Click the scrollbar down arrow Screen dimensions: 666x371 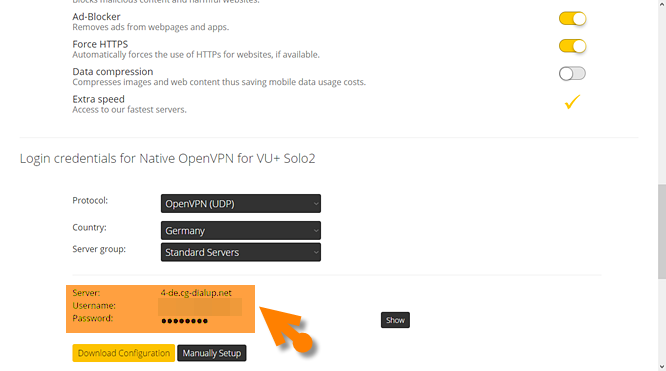[x=662, y=367]
